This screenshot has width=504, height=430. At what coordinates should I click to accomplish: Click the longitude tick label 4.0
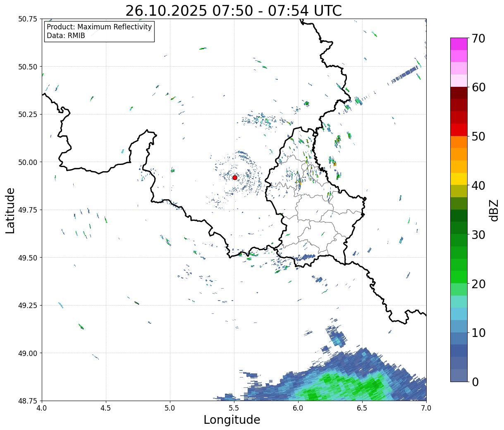[42, 408]
